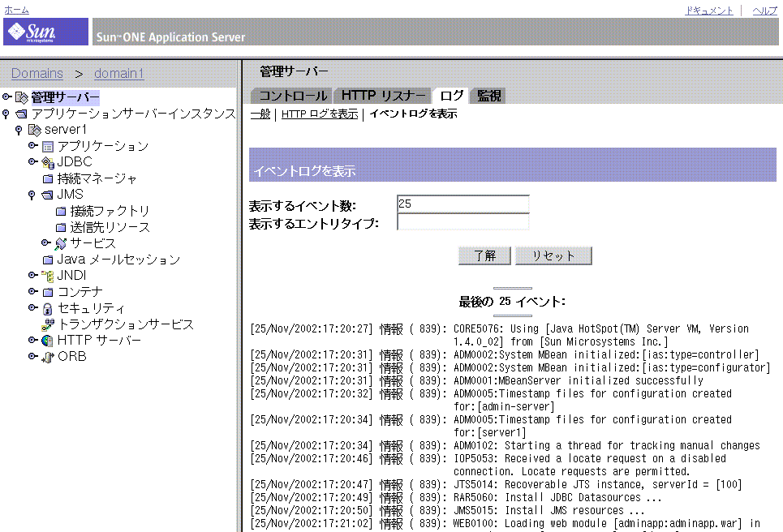Expand the JNDI tree node
The height and width of the screenshot is (532, 783).
pyautogui.click(x=33, y=275)
